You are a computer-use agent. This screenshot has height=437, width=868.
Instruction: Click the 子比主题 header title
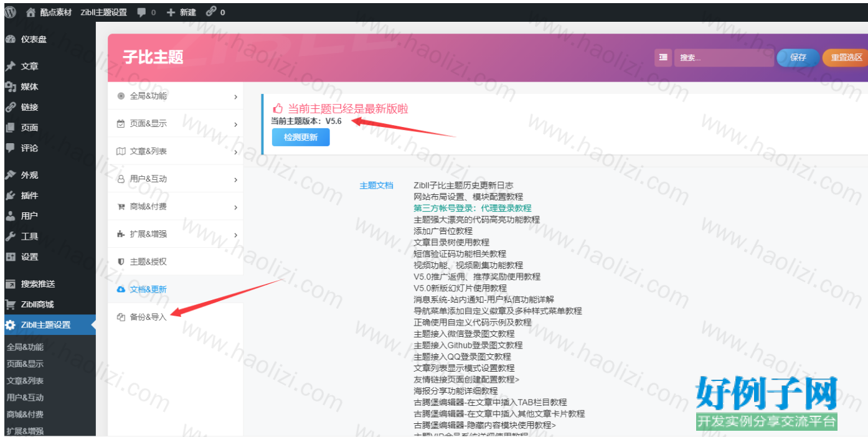click(153, 57)
